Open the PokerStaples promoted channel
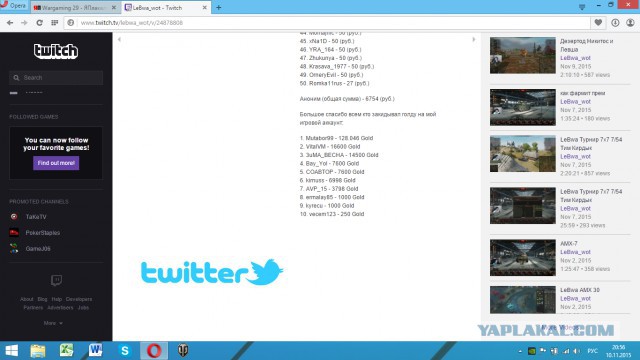This screenshot has height=360, width=640. (42, 233)
